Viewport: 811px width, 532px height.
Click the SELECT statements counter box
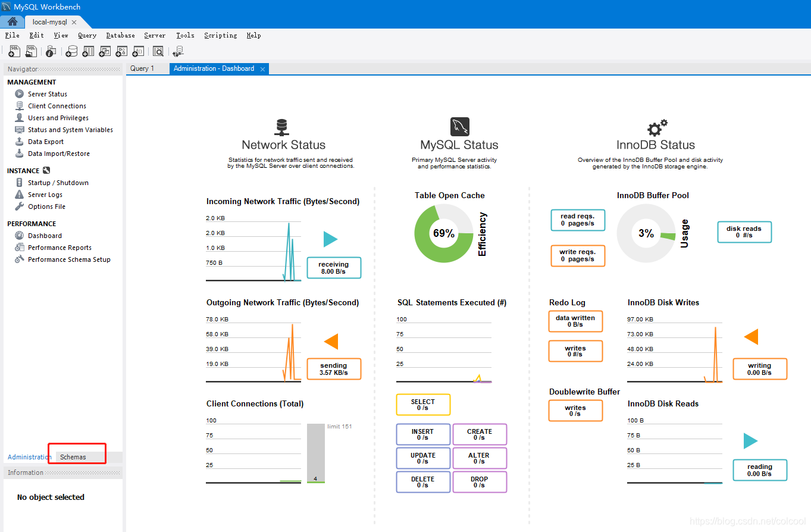[423, 405]
